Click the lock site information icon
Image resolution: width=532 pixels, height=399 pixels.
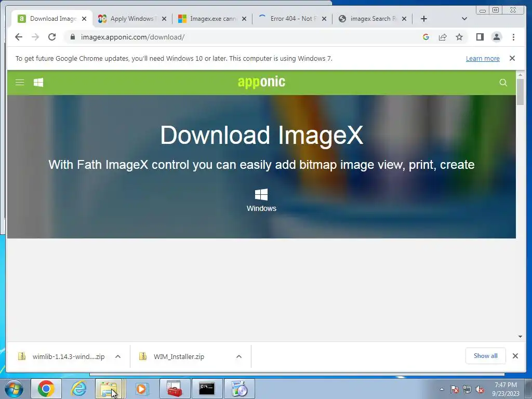tap(73, 37)
